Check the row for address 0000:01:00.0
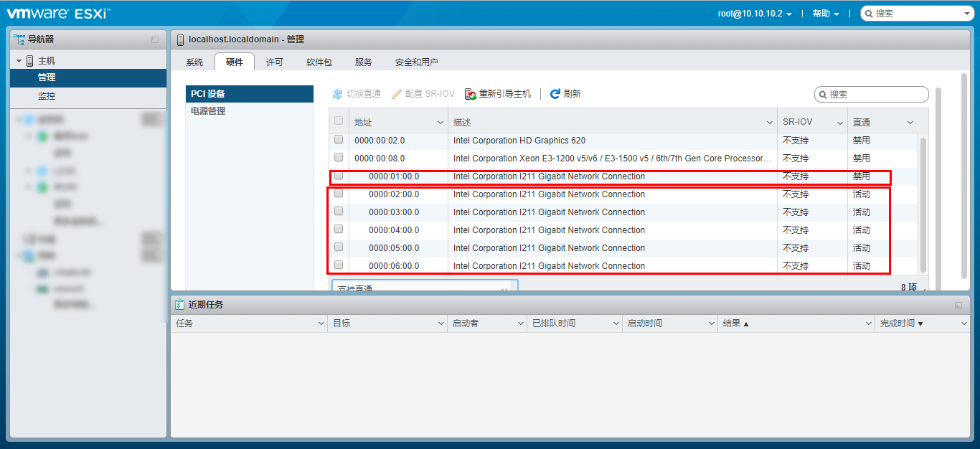 (x=339, y=175)
